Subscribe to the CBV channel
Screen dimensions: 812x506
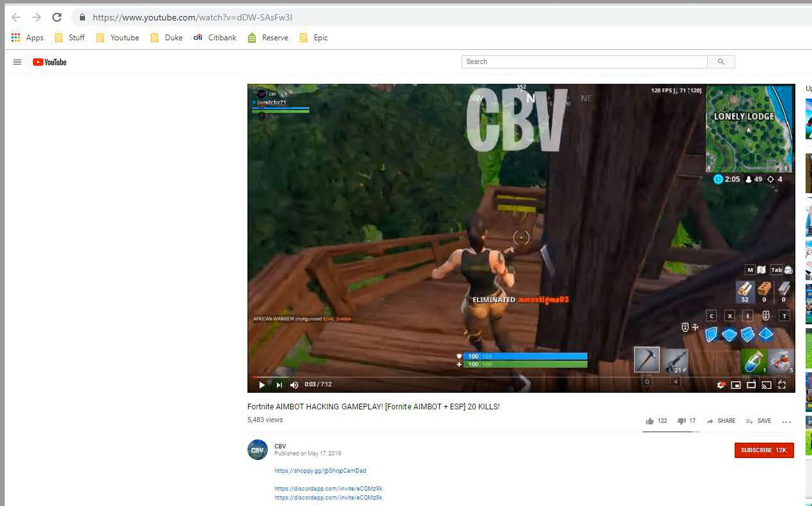(764, 450)
